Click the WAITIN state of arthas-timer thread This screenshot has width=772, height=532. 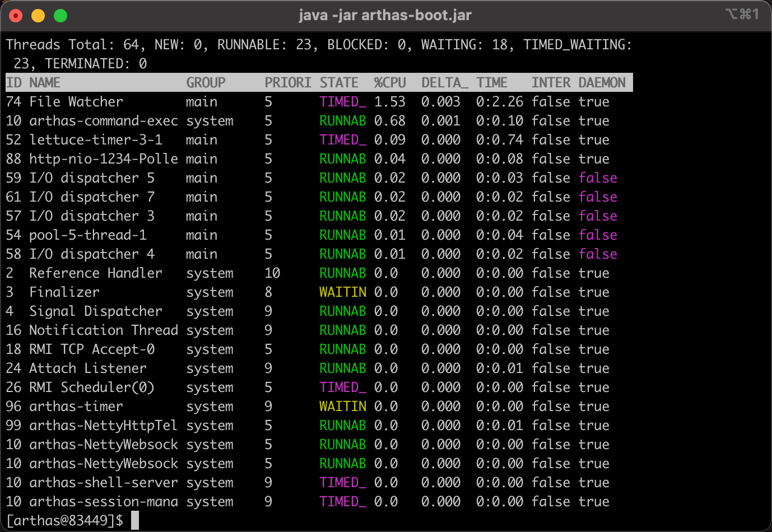click(x=342, y=407)
